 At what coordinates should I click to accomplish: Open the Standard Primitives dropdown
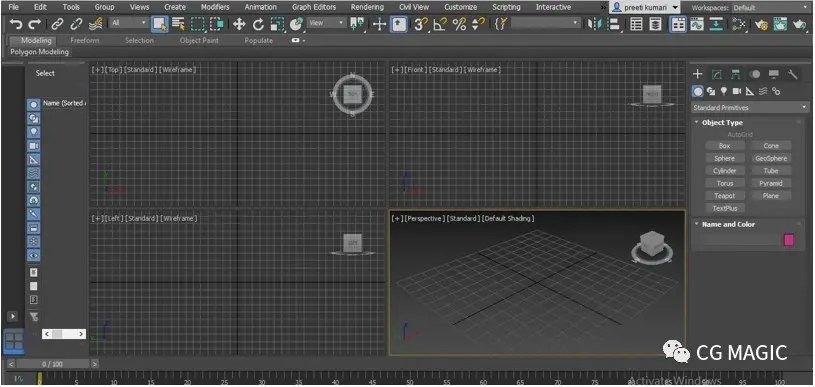click(x=750, y=108)
